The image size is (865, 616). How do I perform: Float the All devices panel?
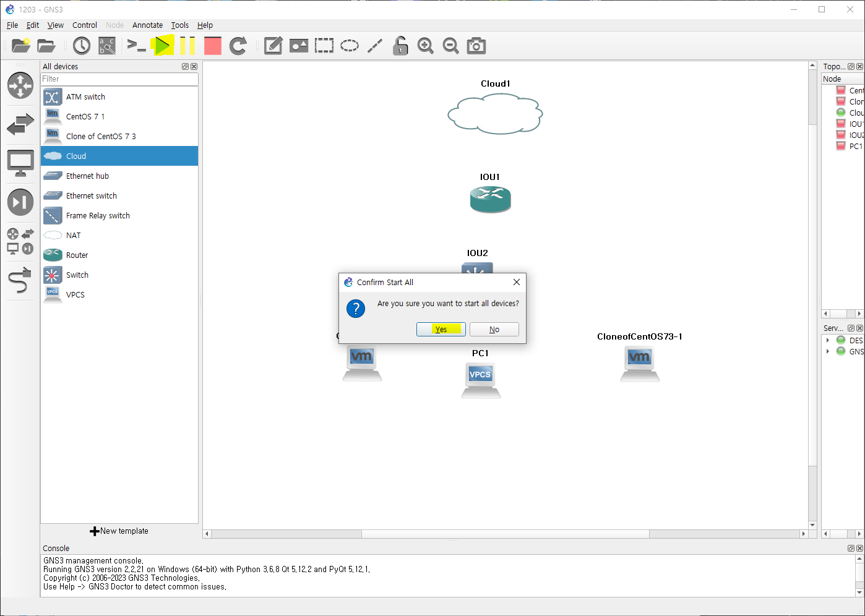tap(185, 67)
